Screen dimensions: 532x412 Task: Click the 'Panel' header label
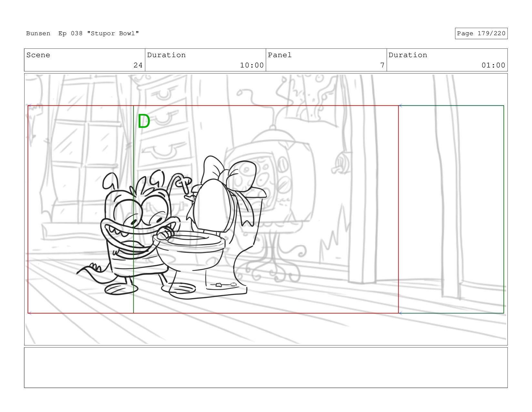tap(280, 55)
